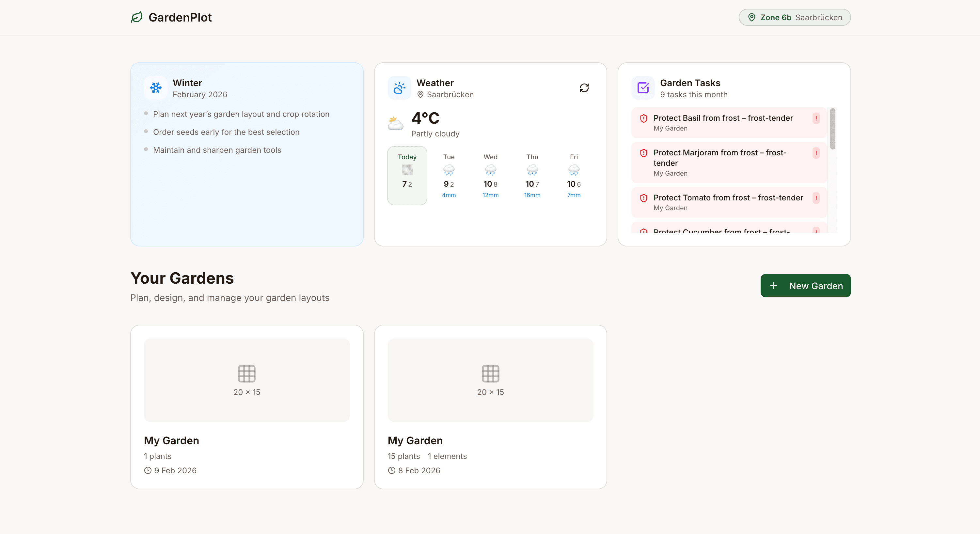The height and width of the screenshot is (534, 980).
Task: Click the location pin next to Saarbrücken
Action: pos(420,95)
